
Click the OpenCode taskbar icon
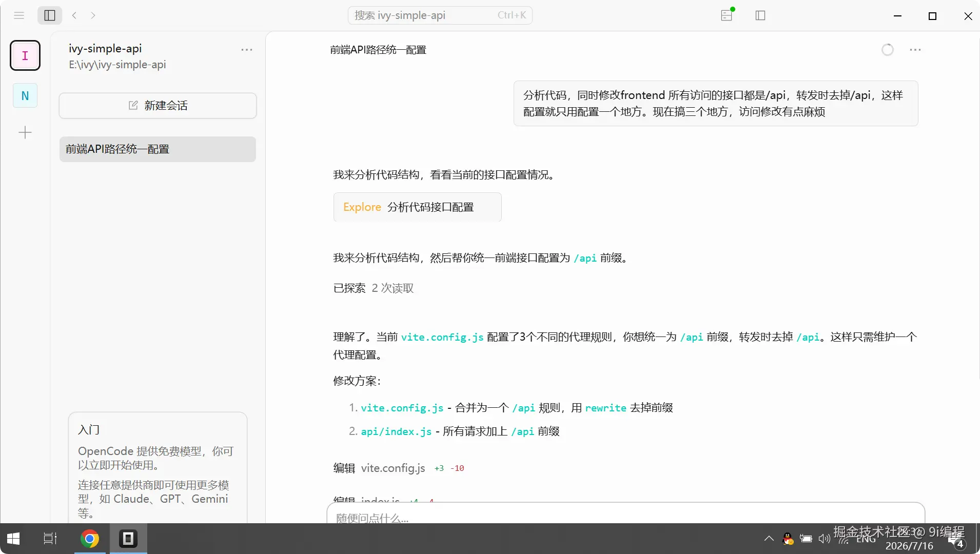[x=128, y=539]
